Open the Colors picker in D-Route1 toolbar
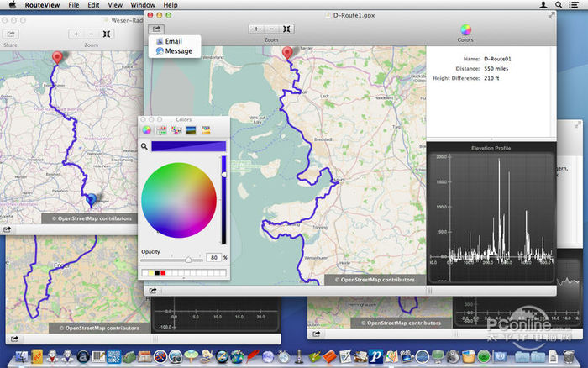The height and width of the screenshot is (368, 588). pos(465,29)
